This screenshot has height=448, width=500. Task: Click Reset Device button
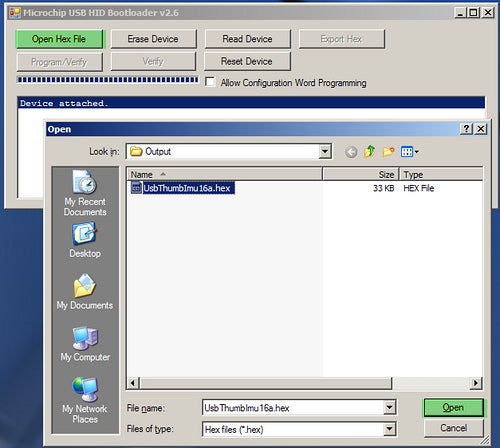[x=247, y=61]
